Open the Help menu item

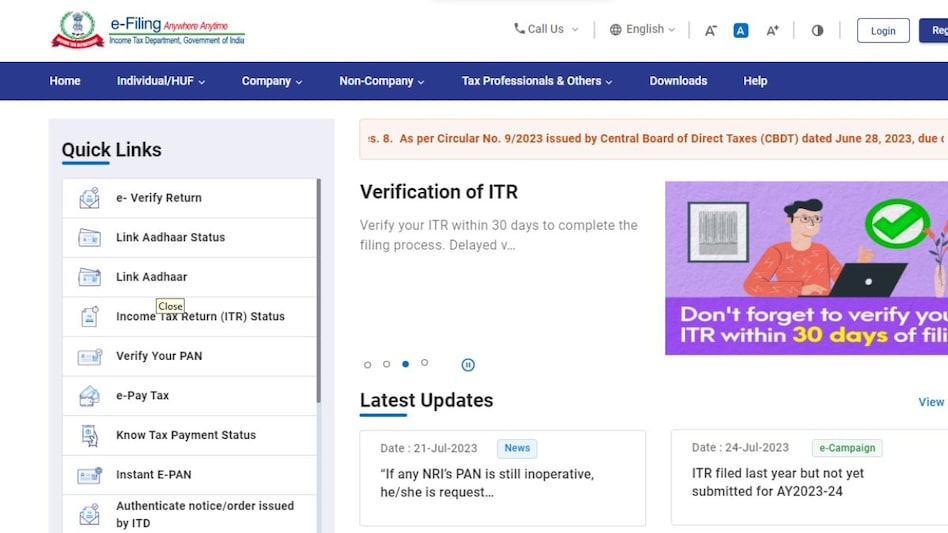pos(755,81)
